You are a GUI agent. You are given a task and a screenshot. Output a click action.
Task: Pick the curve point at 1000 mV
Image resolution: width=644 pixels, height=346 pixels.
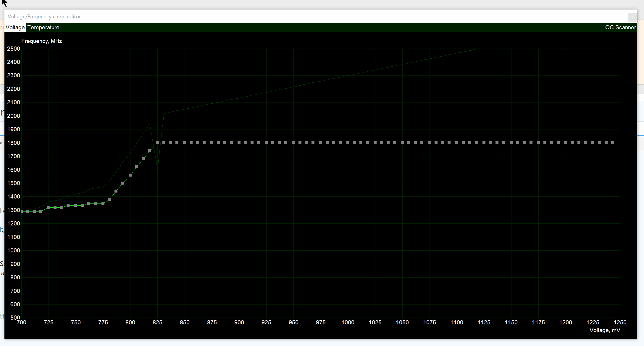coord(348,143)
